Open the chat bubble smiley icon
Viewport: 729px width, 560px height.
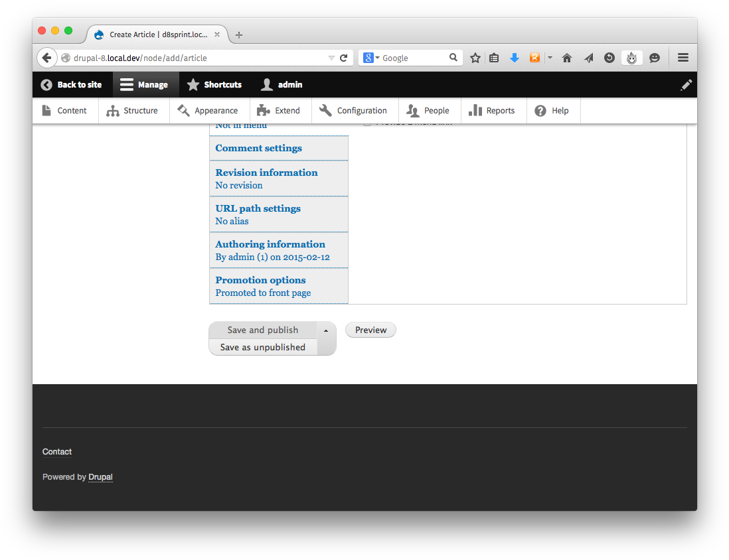655,58
